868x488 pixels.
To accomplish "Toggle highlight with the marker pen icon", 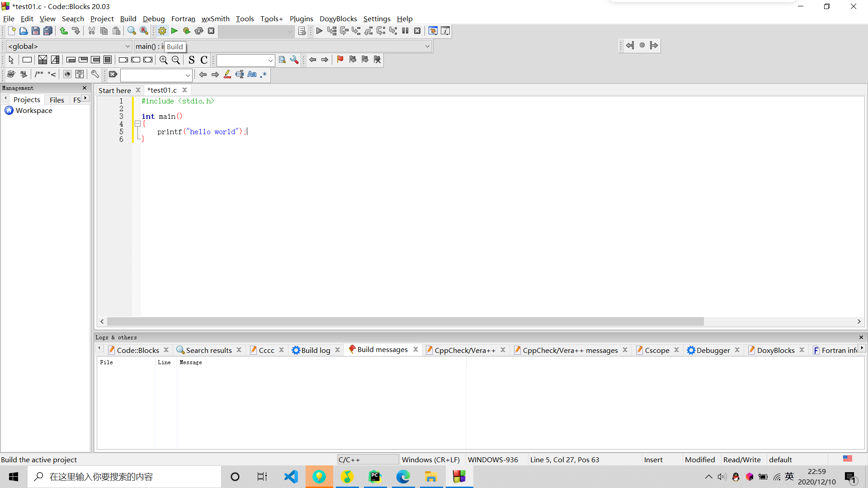I will 227,74.
